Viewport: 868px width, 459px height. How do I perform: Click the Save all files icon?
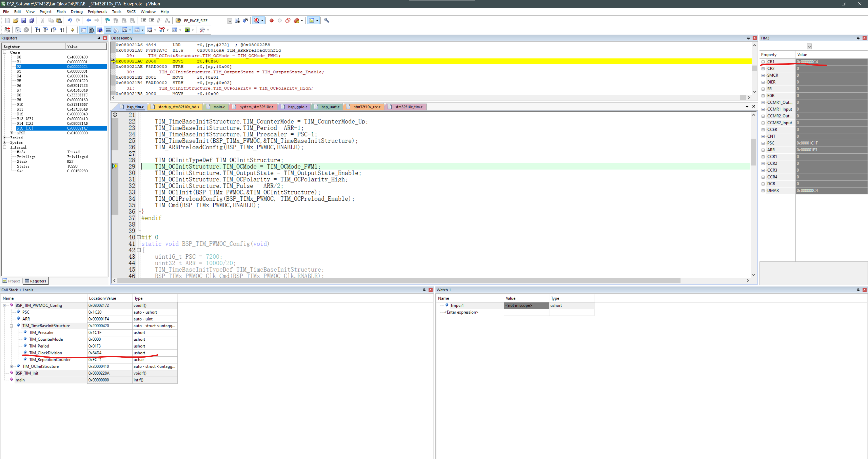pyautogui.click(x=32, y=21)
